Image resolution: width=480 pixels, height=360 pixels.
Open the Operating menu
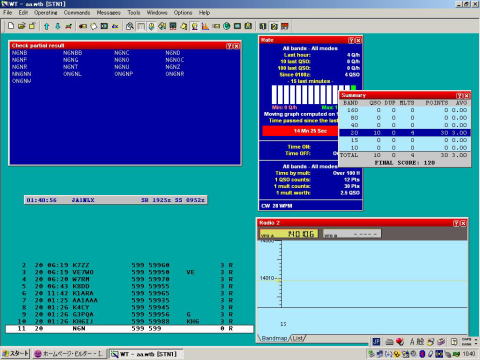[46, 13]
